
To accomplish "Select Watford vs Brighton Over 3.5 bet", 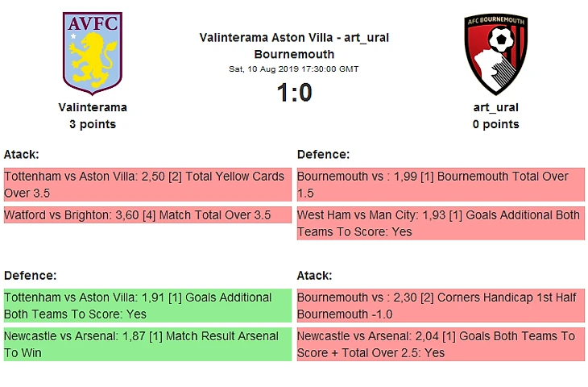I will click(147, 215).
